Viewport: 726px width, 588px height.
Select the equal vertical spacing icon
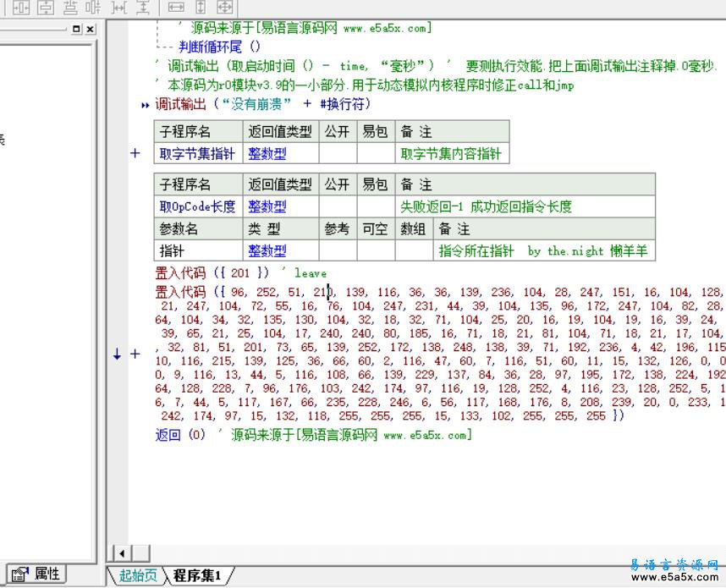[144, 8]
